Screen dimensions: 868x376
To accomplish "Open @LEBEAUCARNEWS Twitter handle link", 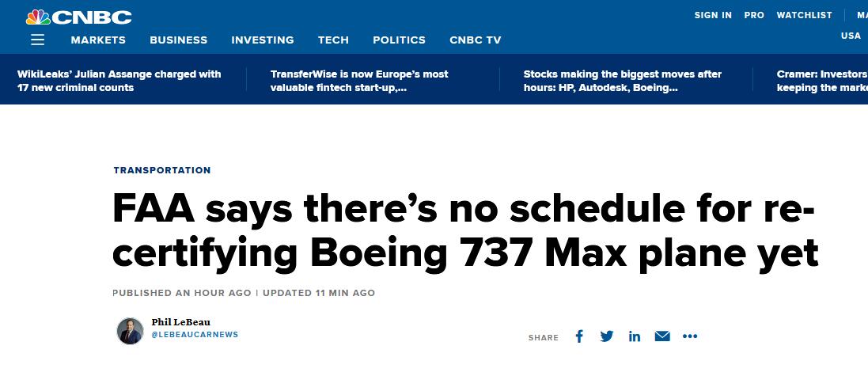I will (195, 335).
